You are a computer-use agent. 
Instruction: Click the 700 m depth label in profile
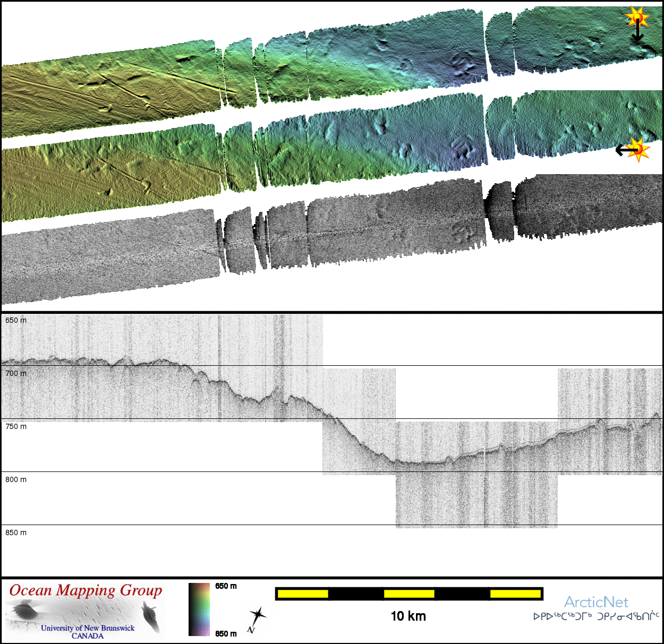[x=16, y=373]
